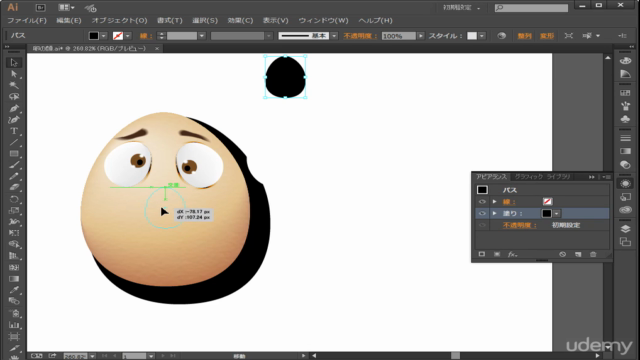Open the Swatches panel from dock
Image resolution: width=640 pixels, height=360 pixels.
(625, 93)
